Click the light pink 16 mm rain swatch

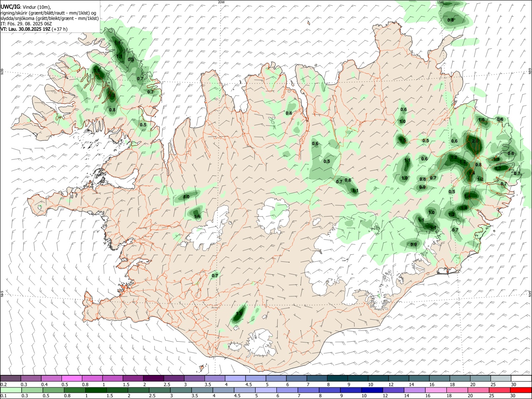tap(436, 390)
